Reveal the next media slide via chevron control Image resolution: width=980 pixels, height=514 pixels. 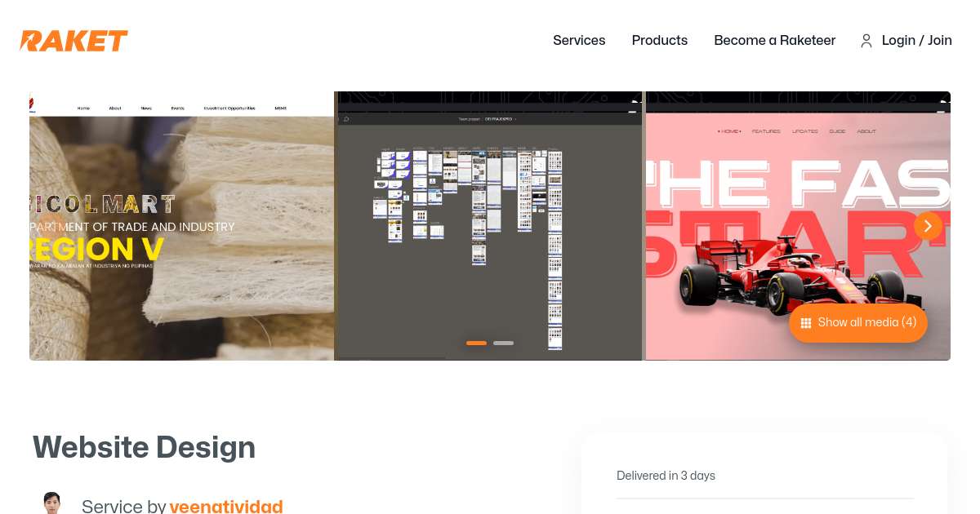(928, 226)
